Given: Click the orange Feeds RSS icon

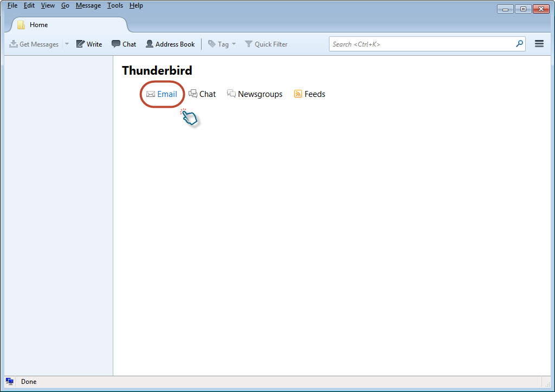Looking at the screenshot, I should tap(298, 94).
